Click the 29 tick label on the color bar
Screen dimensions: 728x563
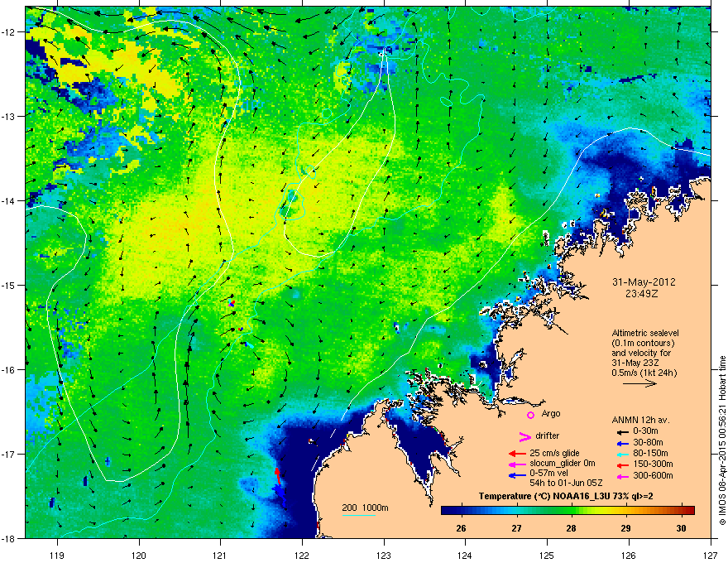coord(626,528)
